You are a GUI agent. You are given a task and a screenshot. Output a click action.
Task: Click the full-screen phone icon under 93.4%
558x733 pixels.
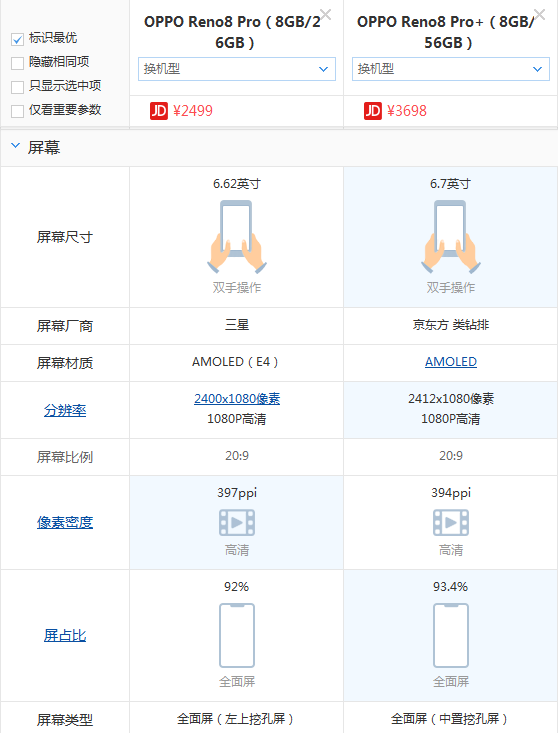click(x=451, y=635)
